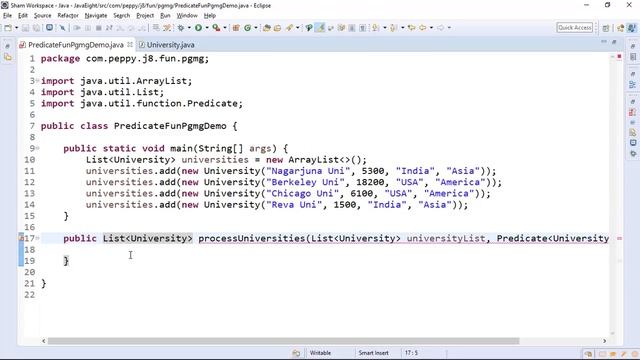Image resolution: width=640 pixels, height=360 pixels.
Task: Click the Debug bug icon
Action: [x=181, y=28]
